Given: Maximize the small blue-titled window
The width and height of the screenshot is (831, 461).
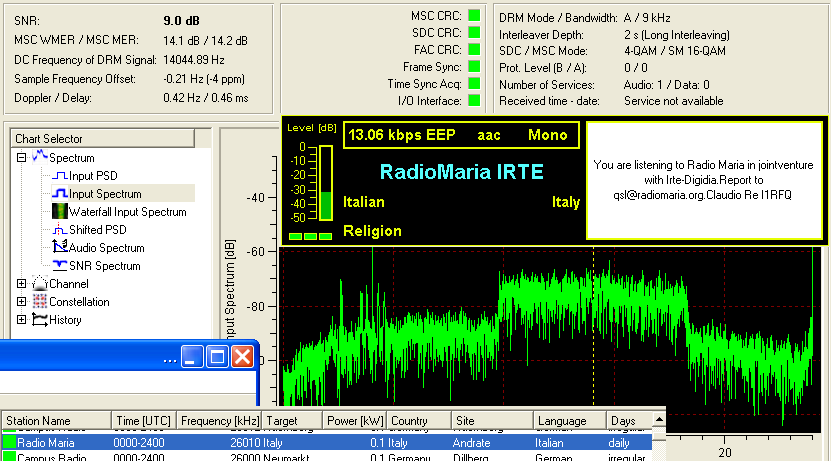Looking at the screenshot, I should coord(217,357).
